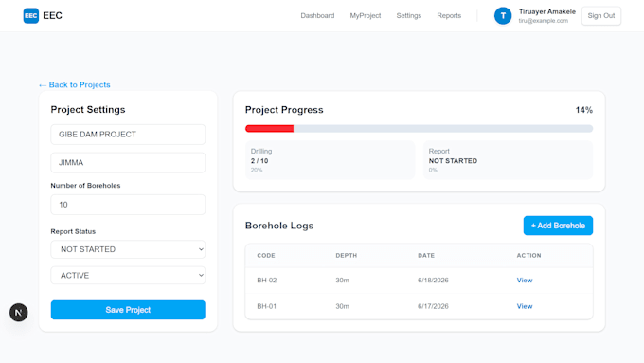
Task: Click the 6/17/2026 date cell
Action: [433, 306]
